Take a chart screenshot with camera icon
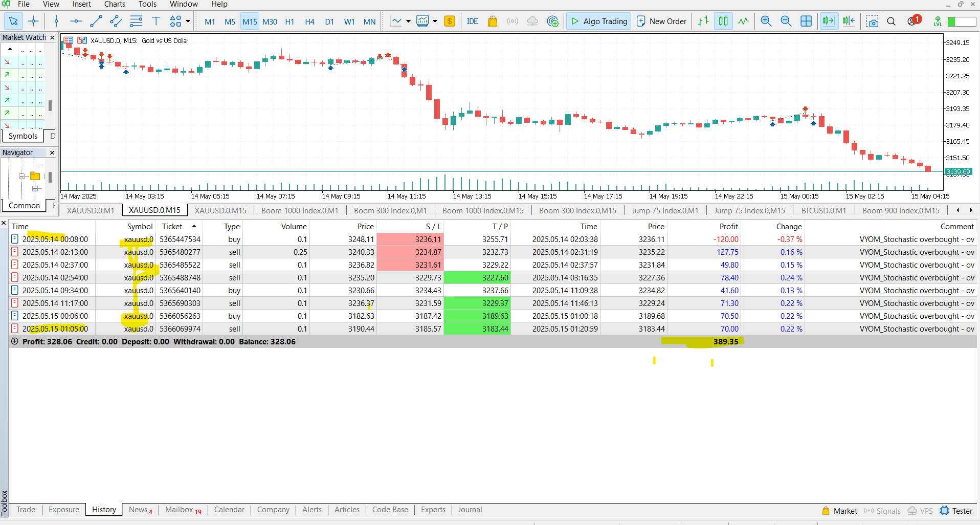 click(872, 21)
